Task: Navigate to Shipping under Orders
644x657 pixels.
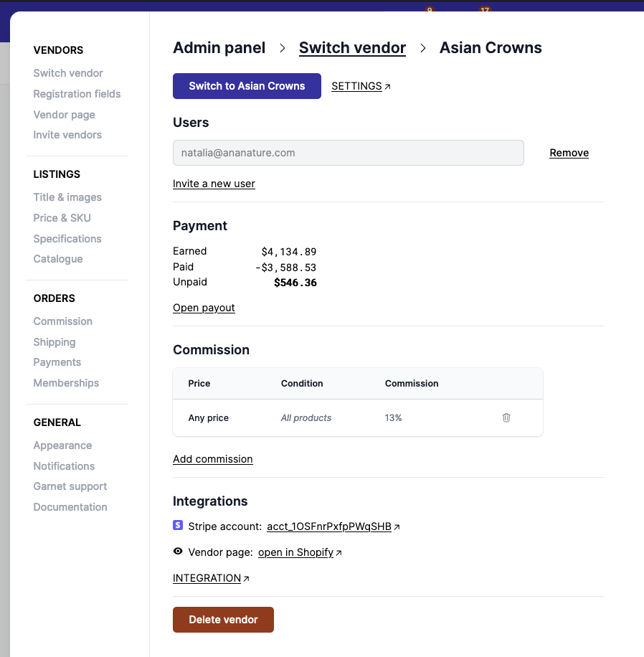Action: point(54,342)
